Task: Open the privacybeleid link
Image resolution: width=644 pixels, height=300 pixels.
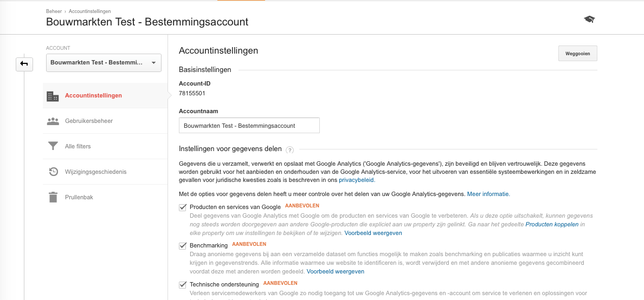Action: coord(357,180)
